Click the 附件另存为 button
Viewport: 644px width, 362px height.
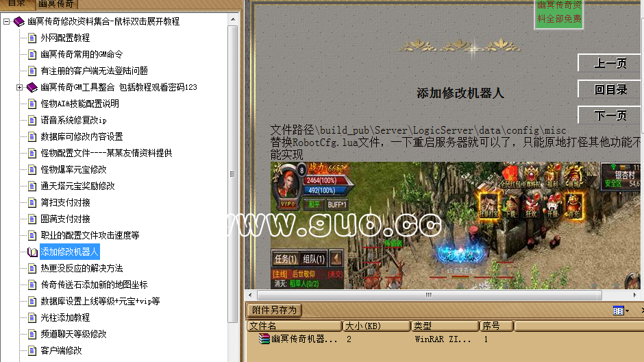point(274,310)
